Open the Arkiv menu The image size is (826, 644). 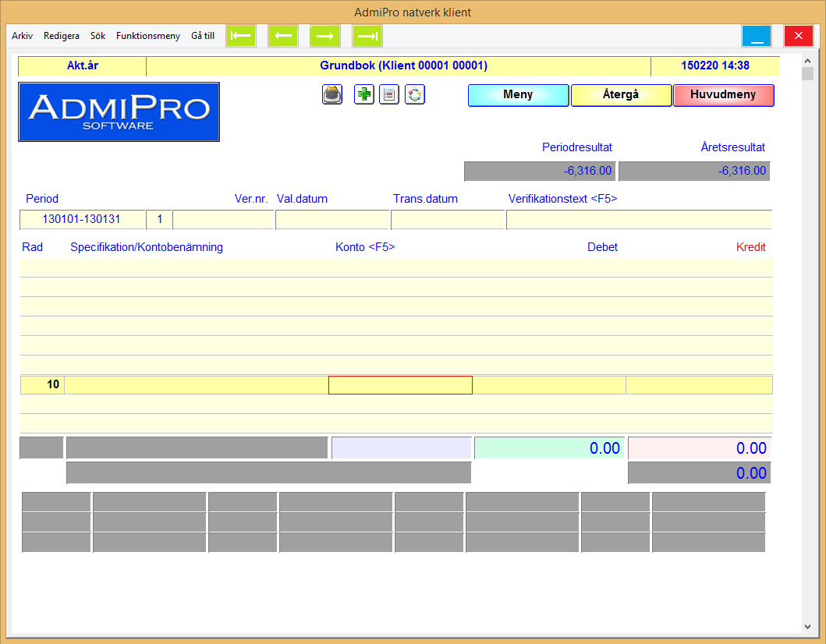[x=22, y=36]
